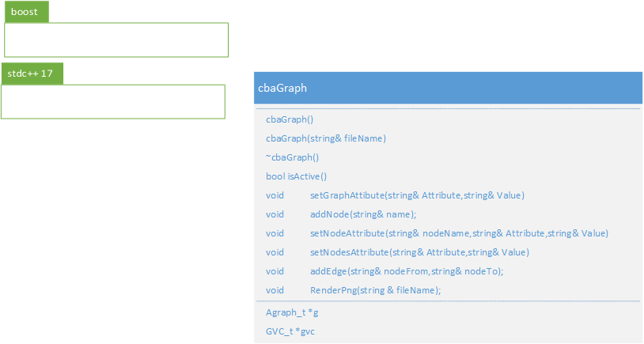Screen dimensions: 644x344
Task: Select the bool isActive() method
Action: click(x=296, y=176)
